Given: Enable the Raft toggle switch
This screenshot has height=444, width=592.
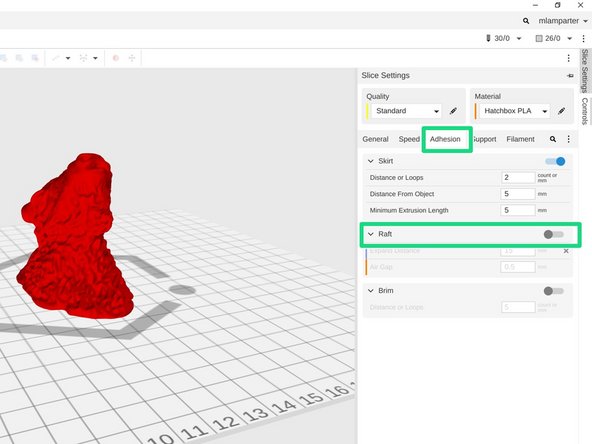Looking at the screenshot, I should 553,234.
